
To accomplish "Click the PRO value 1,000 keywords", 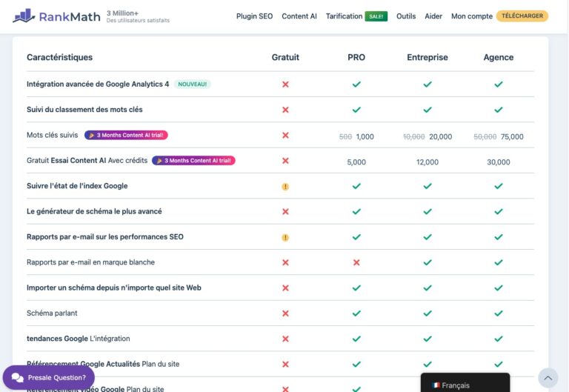I will tap(365, 137).
